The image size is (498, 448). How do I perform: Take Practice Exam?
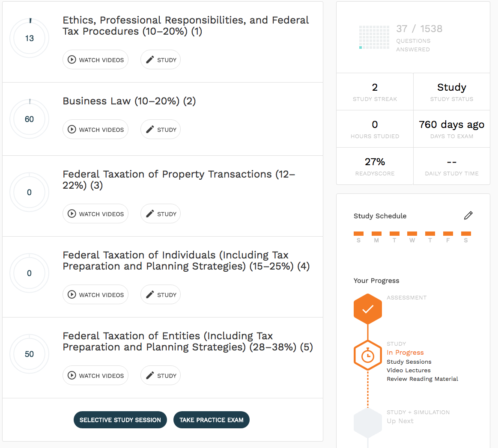(212, 420)
